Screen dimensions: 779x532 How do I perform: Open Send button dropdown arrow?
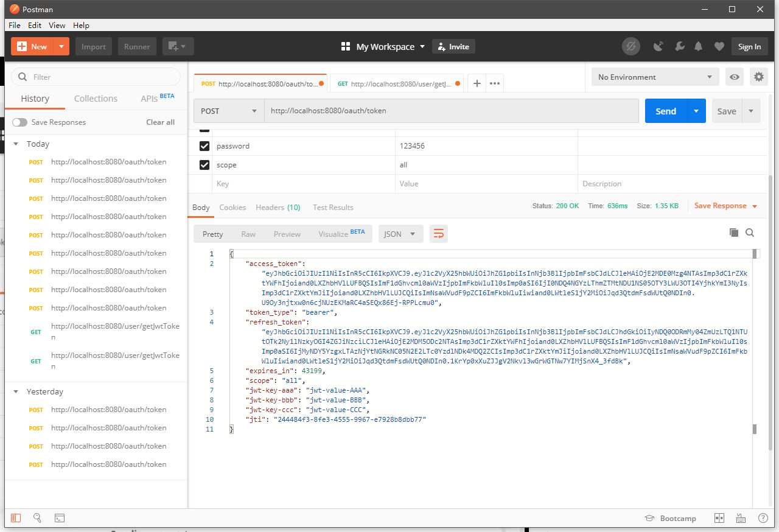696,111
